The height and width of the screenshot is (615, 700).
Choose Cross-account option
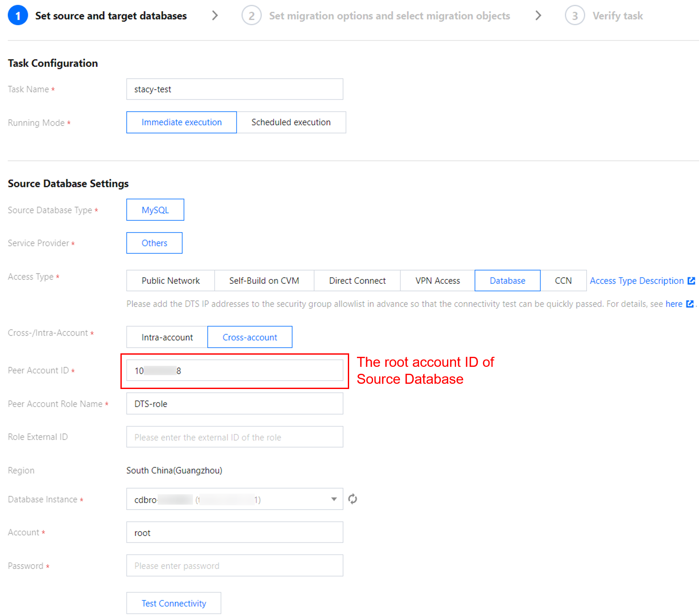click(x=250, y=337)
